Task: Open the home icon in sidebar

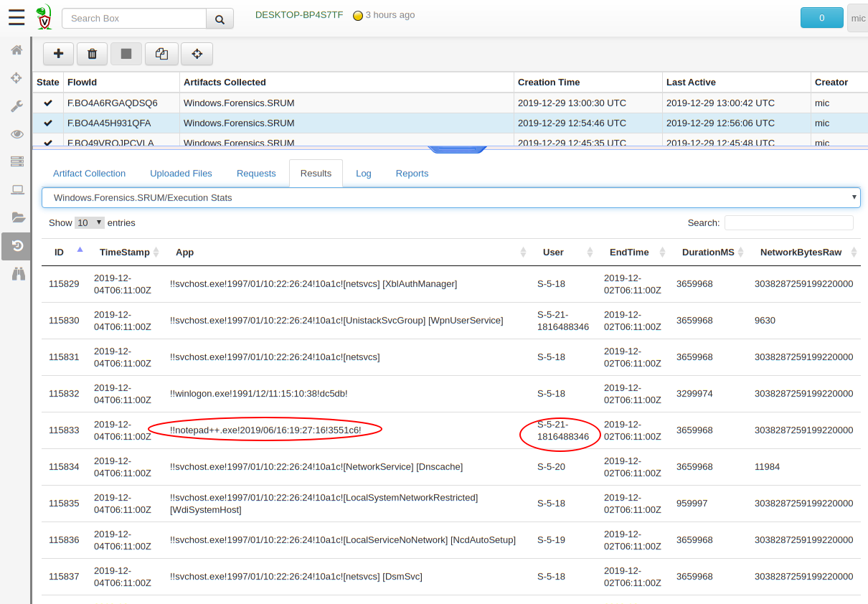Action: 16,50
